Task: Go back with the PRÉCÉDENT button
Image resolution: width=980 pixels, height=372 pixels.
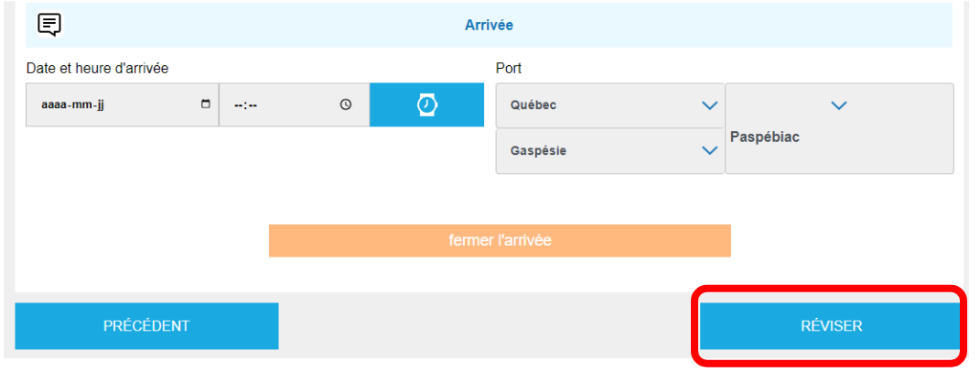Action: (x=146, y=326)
